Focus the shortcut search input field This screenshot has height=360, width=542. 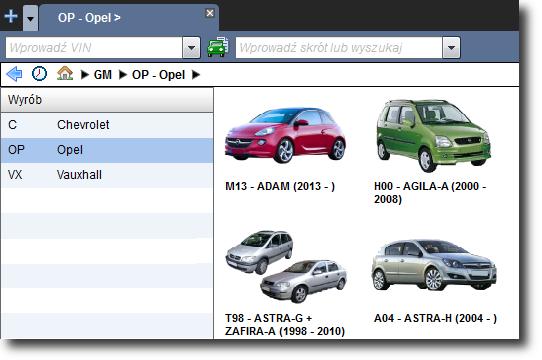tap(339, 48)
